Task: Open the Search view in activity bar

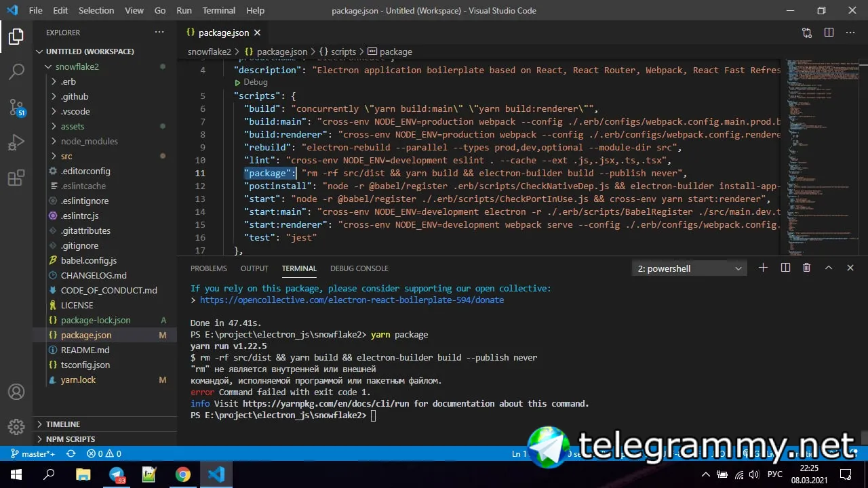Action: [x=16, y=71]
